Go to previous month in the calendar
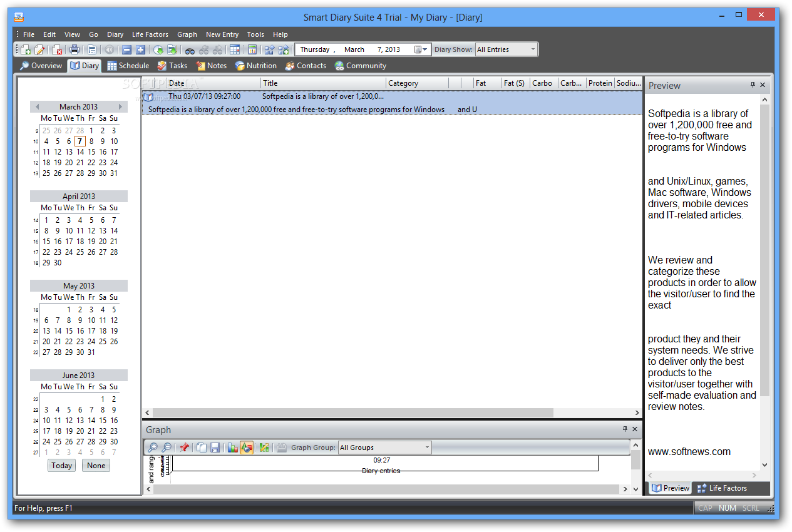The image size is (792, 532). pyautogui.click(x=38, y=107)
